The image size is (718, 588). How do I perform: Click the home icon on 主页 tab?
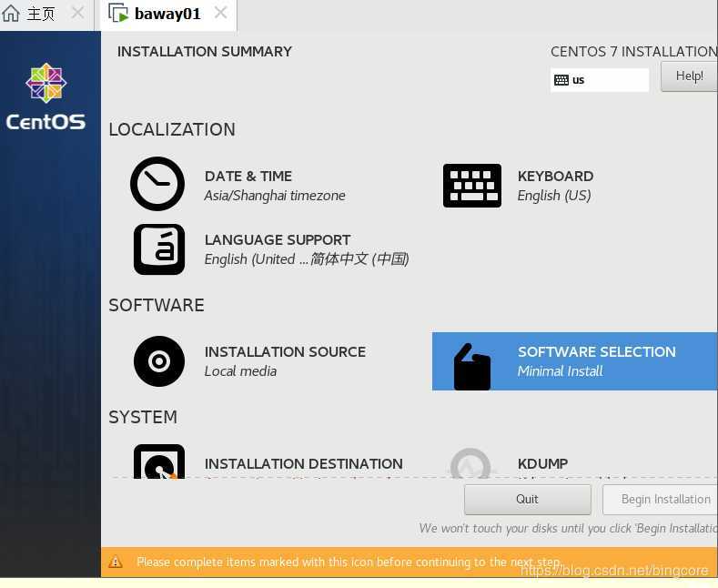(11, 14)
